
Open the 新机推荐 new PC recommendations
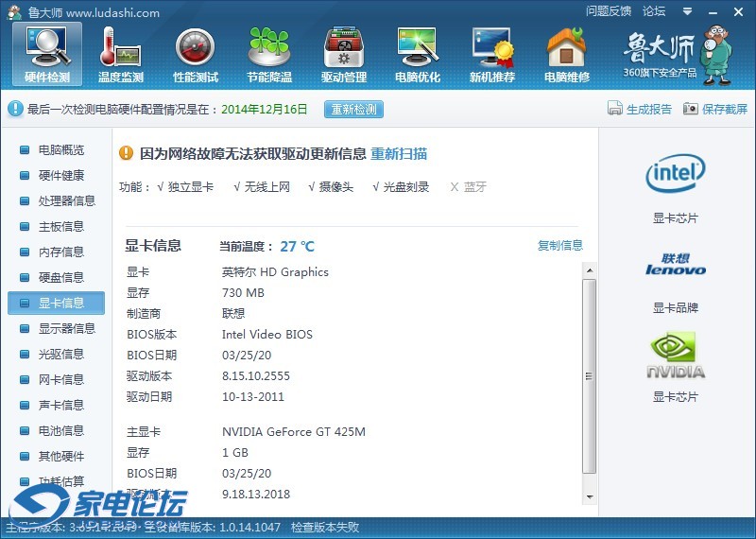coord(492,55)
